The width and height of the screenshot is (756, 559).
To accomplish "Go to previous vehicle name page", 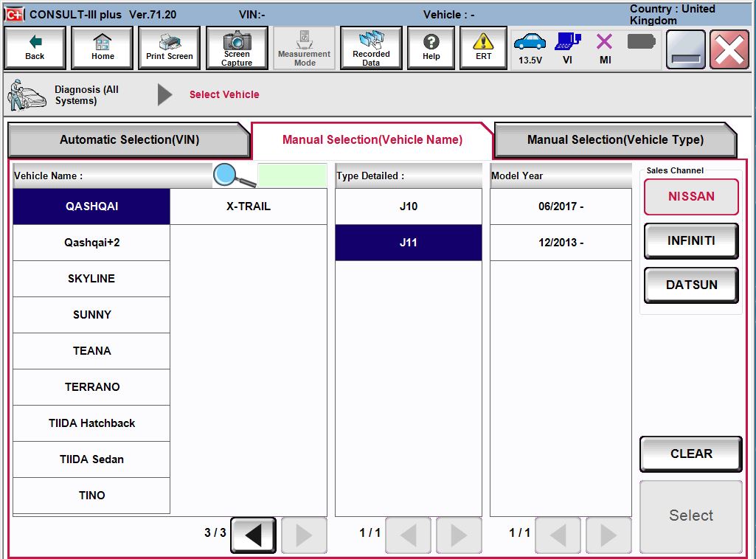I will (x=253, y=535).
